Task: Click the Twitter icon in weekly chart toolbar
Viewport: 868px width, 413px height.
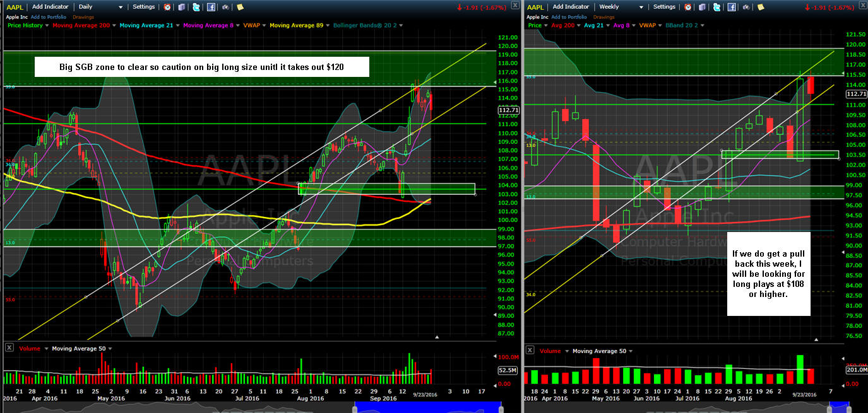Action: click(716, 7)
